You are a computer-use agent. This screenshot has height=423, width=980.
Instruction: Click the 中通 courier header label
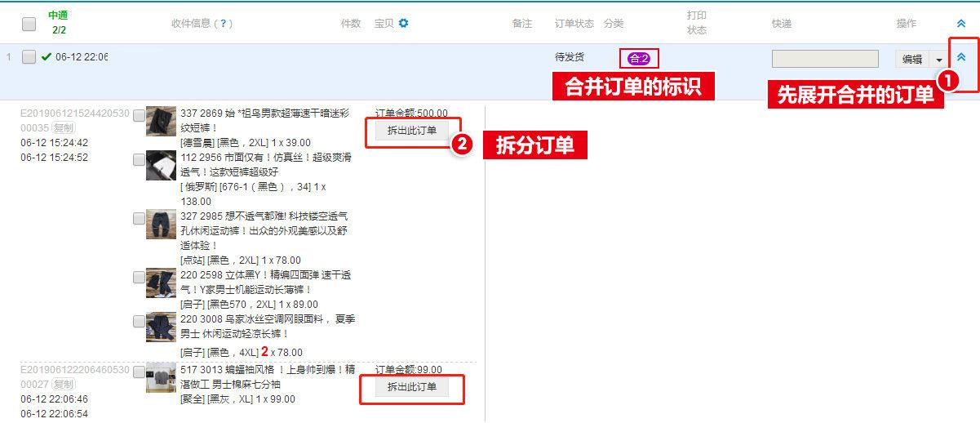pyautogui.click(x=58, y=16)
